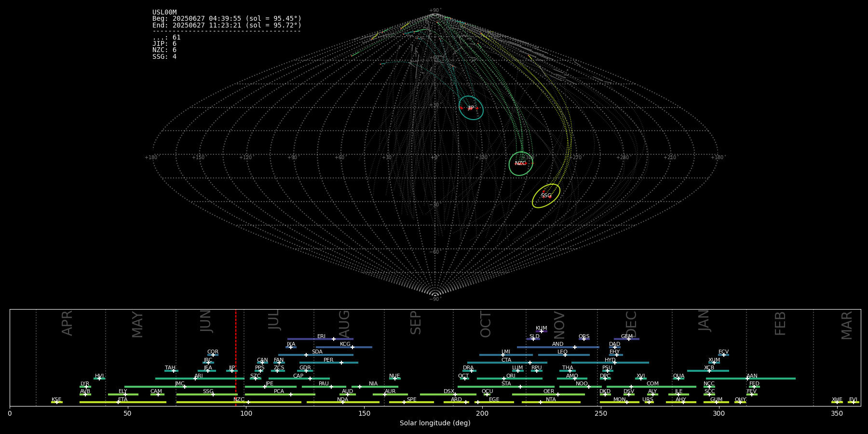Click the ARI shower label in the timeline

pos(199,376)
